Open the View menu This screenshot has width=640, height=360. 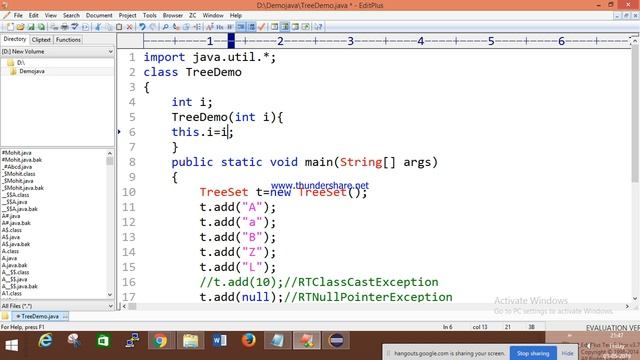51,16
